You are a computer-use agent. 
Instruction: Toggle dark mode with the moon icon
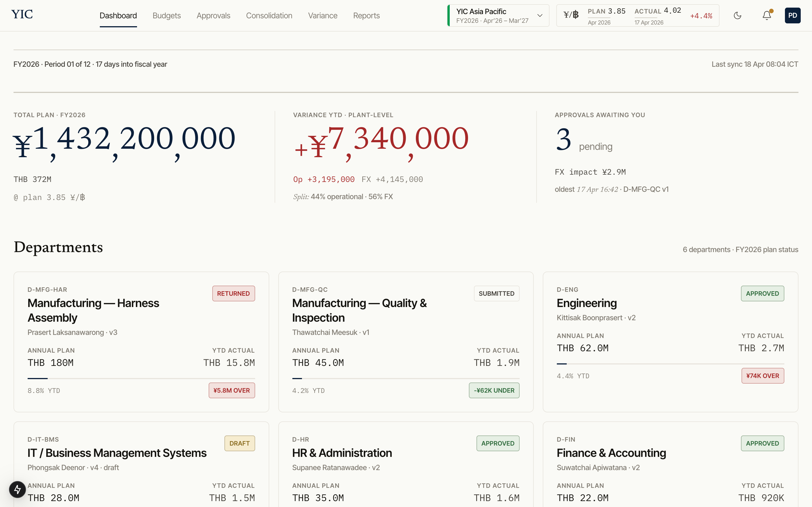point(737,15)
